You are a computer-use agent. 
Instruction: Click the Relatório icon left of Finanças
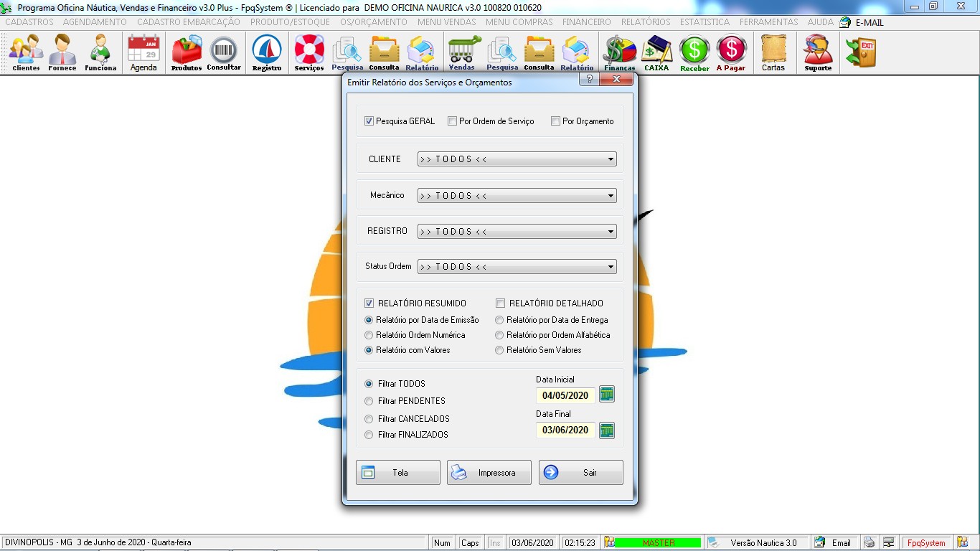click(x=577, y=53)
